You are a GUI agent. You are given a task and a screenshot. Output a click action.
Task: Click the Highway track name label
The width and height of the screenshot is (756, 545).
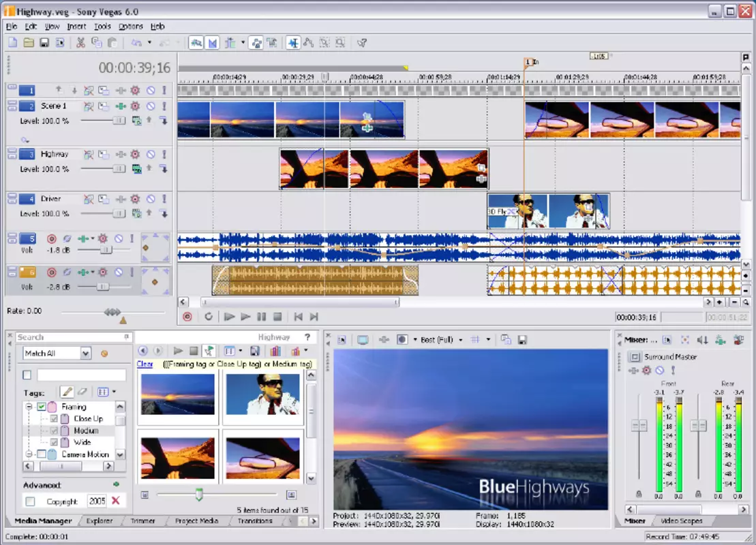tap(55, 154)
